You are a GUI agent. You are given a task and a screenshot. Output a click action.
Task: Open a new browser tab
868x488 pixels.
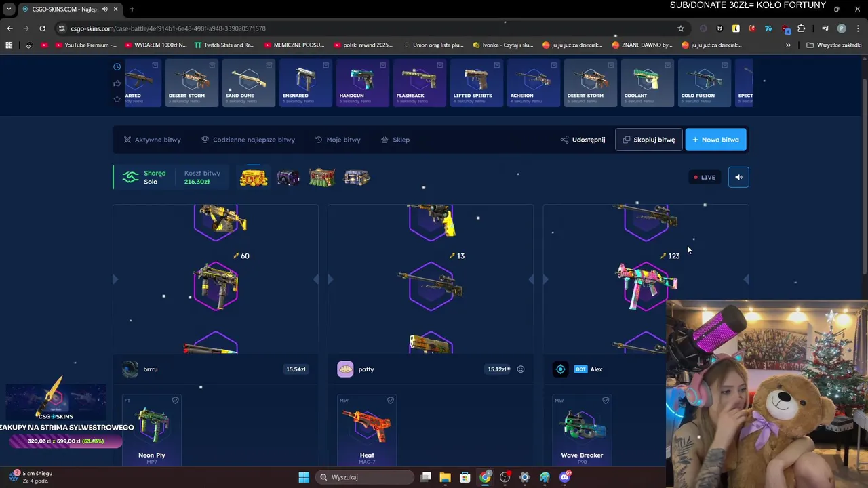click(132, 9)
